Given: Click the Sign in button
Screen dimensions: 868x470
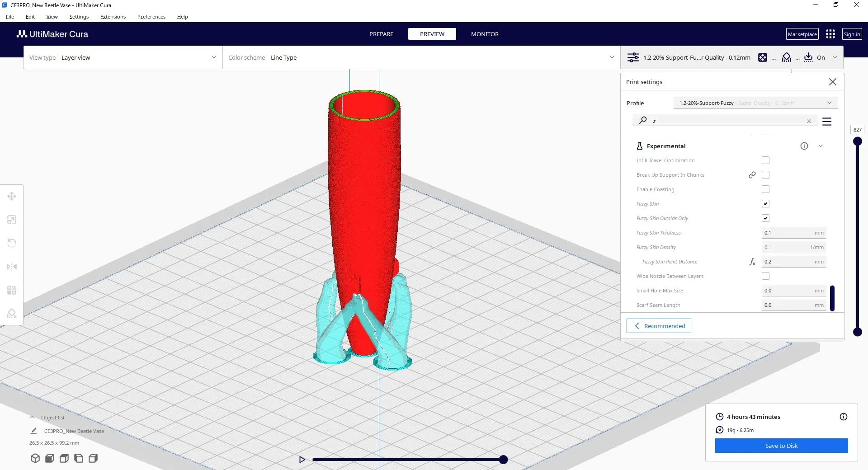Looking at the screenshot, I should click(852, 34).
